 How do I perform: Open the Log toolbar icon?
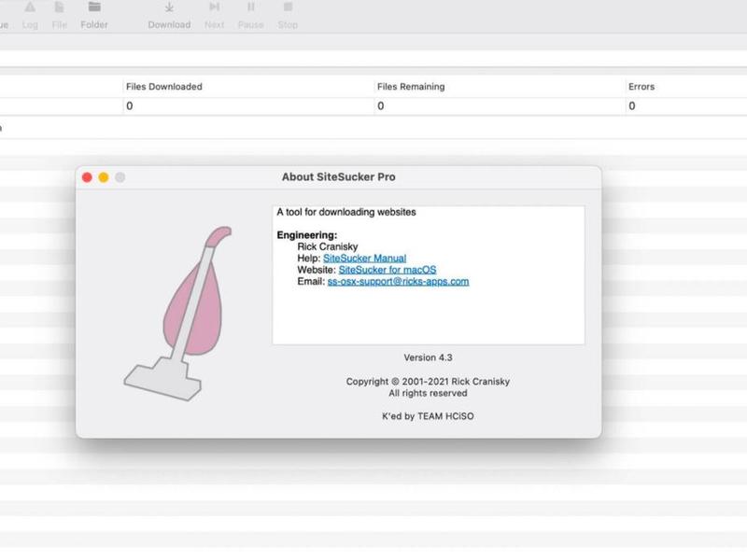pyautogui.click(x=30, y=14)
